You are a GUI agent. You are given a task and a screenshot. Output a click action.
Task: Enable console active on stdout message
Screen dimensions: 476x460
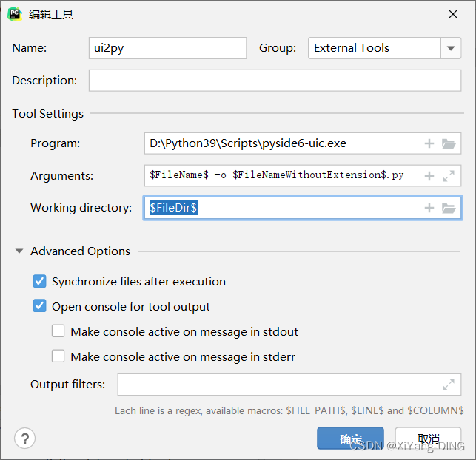click(x=58, y=331)
